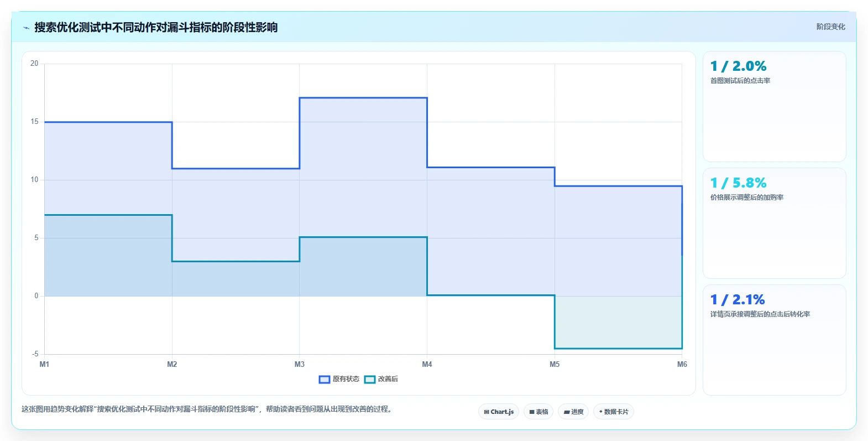Click the y-axis value -5
This screenshot has width=868, height=441.
tap(35, 354)
